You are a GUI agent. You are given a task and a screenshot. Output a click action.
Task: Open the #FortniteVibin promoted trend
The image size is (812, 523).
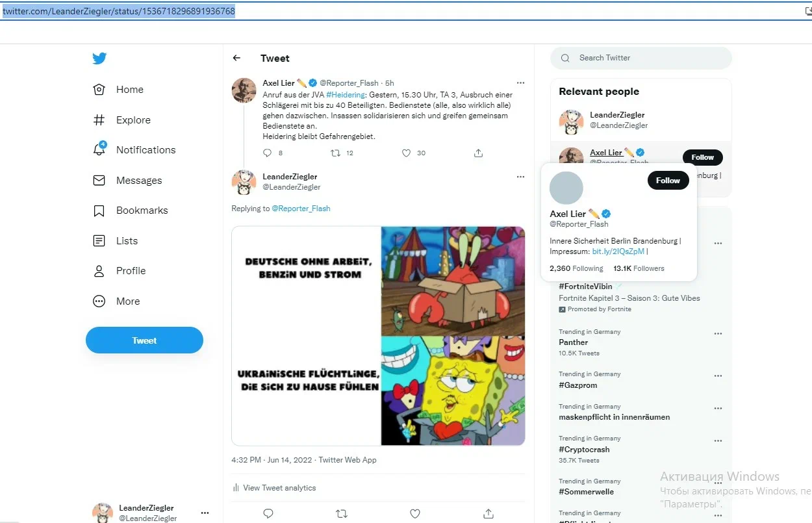tap(585, 287)
